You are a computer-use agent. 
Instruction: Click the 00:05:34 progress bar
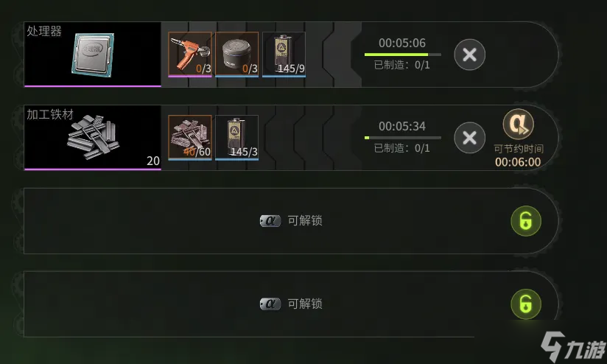[403, 138]
